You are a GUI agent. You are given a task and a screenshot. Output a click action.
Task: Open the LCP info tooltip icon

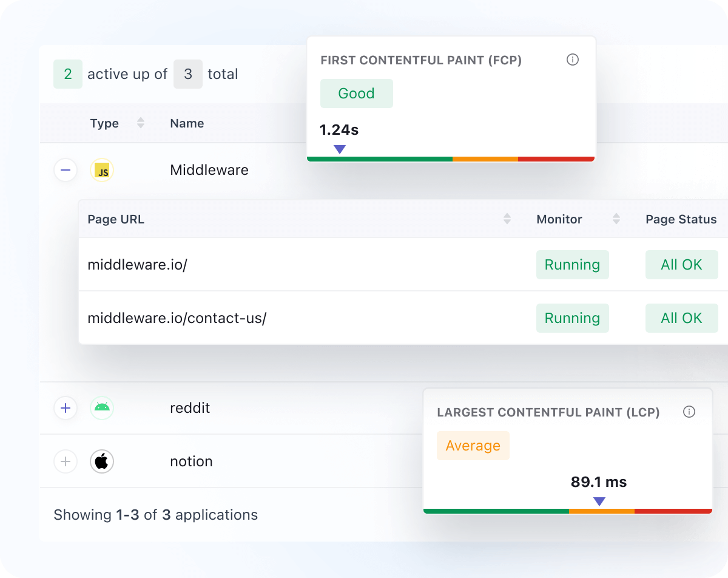(689, 412)
